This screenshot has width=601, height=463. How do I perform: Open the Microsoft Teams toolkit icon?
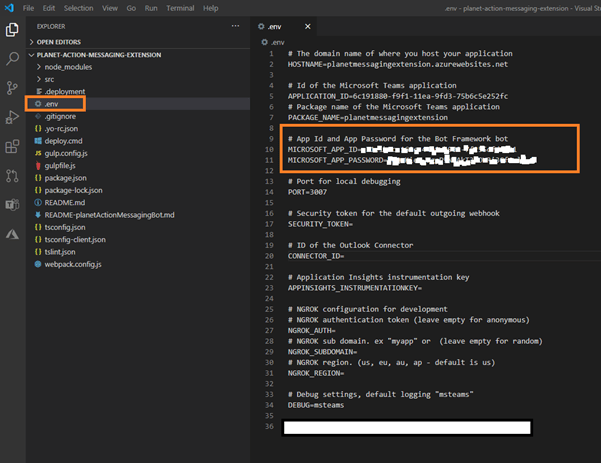[x=12, y=204]
